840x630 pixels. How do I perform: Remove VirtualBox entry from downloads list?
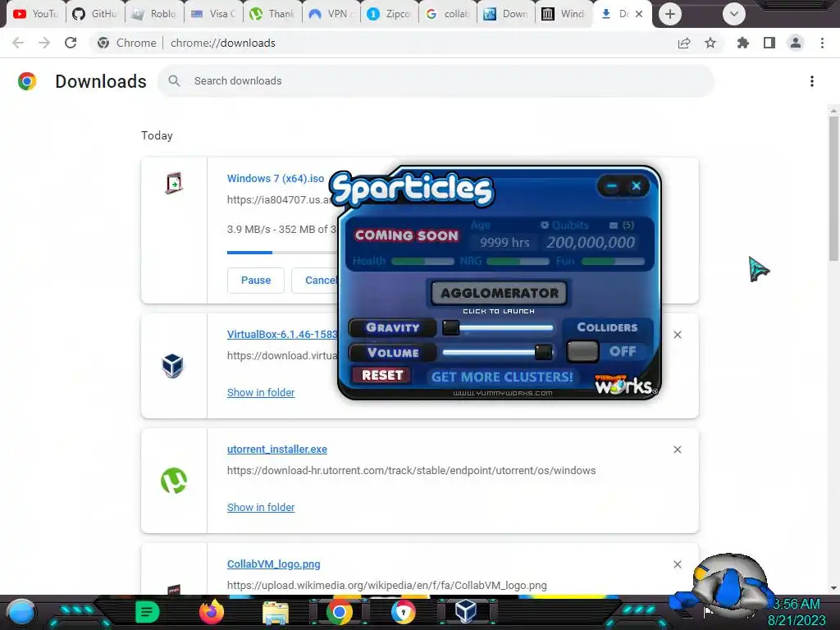678,335
